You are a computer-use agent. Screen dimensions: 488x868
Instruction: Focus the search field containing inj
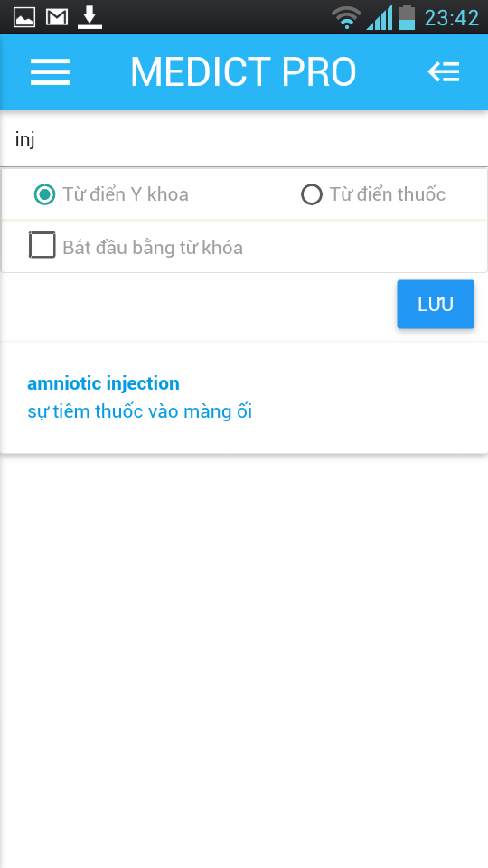[244, 139]
